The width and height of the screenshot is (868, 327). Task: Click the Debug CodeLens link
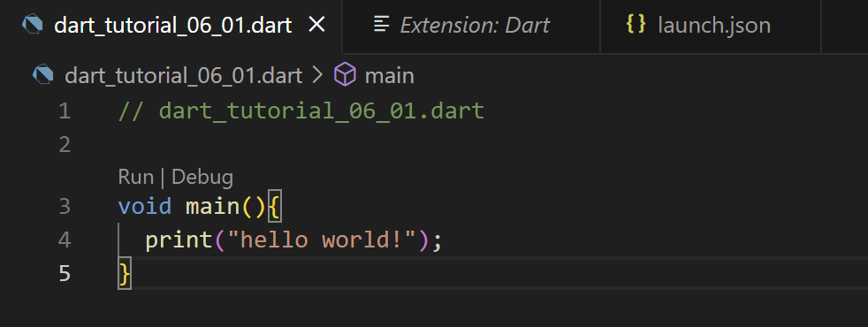202,178
